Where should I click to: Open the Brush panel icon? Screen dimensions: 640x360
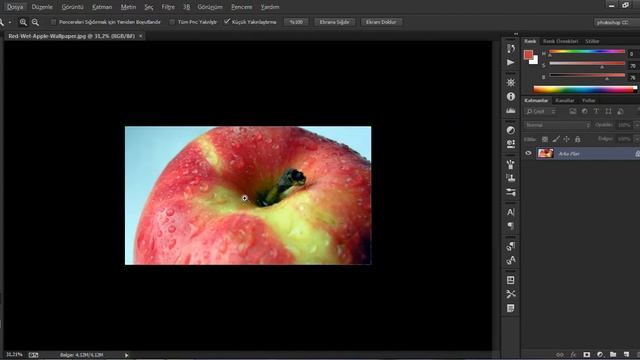coord(511,164)
